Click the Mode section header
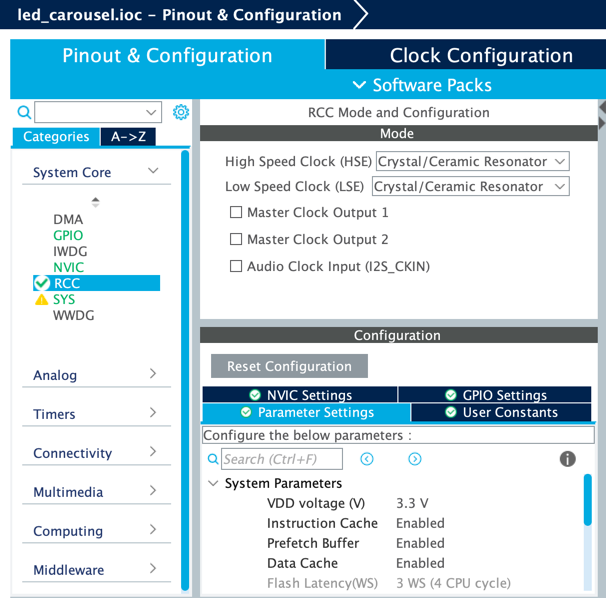Viewport: 606px width, 598px height. click(x=398, y=133)
